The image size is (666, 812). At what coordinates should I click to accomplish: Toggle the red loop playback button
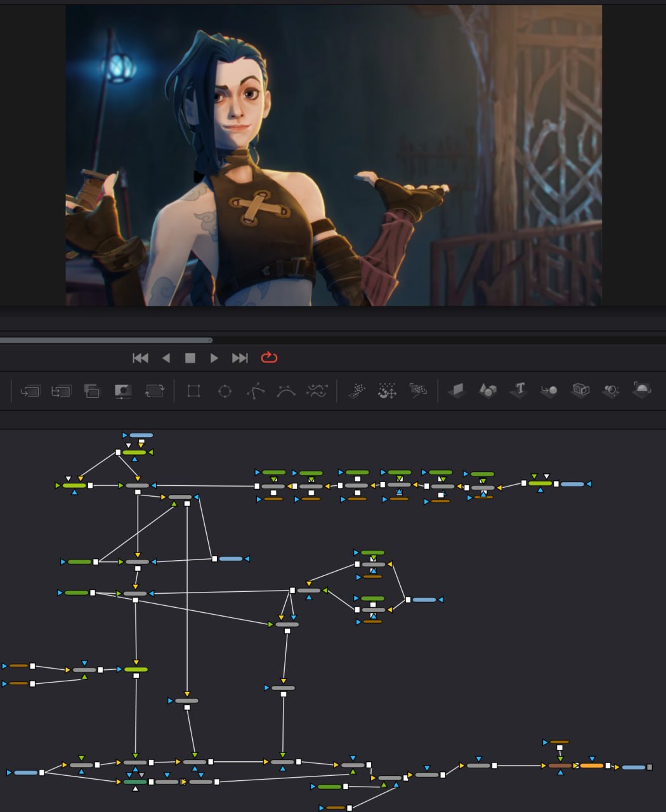(x=269, y=358)
